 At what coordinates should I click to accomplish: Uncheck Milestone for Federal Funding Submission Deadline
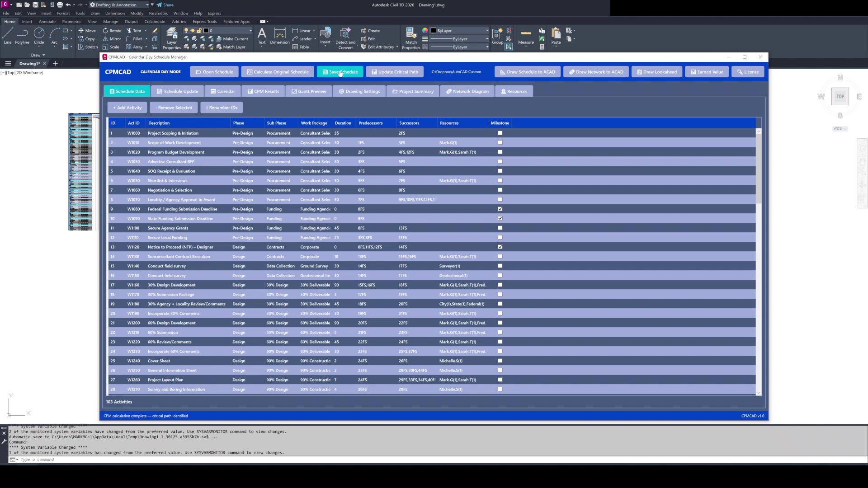coord(500,209)
